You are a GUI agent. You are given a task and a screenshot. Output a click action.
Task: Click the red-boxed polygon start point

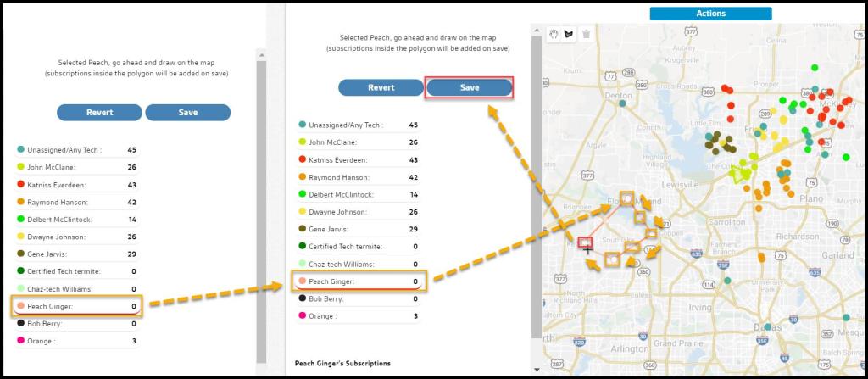[584, 242]
